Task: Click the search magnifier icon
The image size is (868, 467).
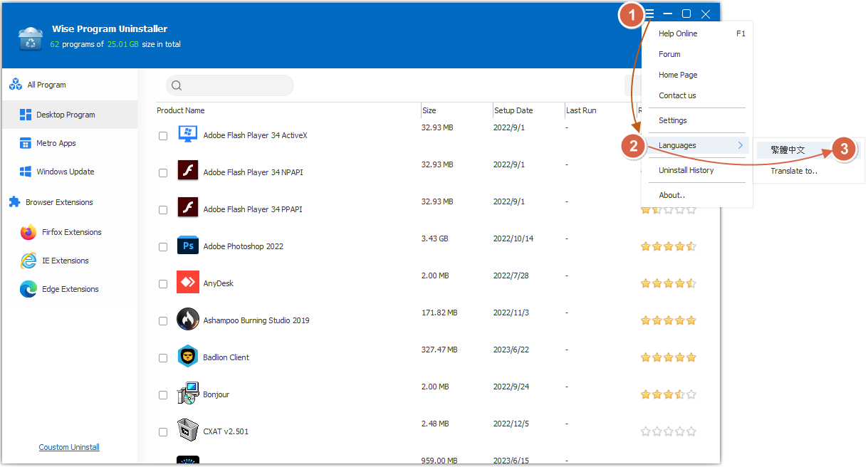Action: pos(177,85)
